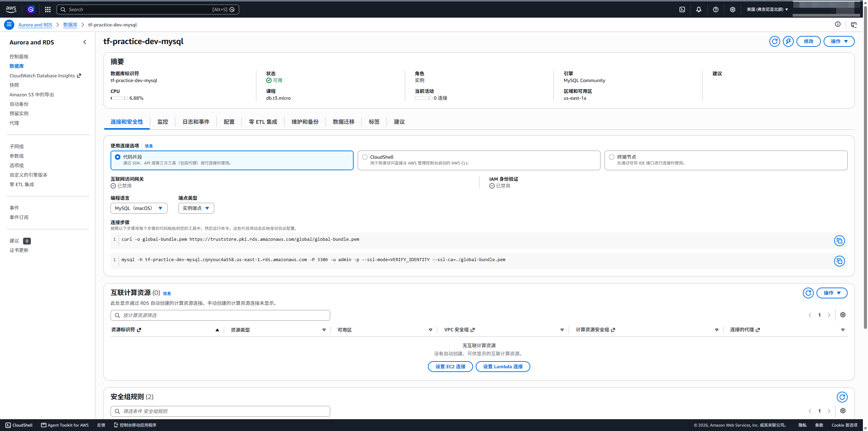The width and height of the screenshot is (868, 431).
Task: Refresh the connected compute resources list
Action: (x=808, y=293)
